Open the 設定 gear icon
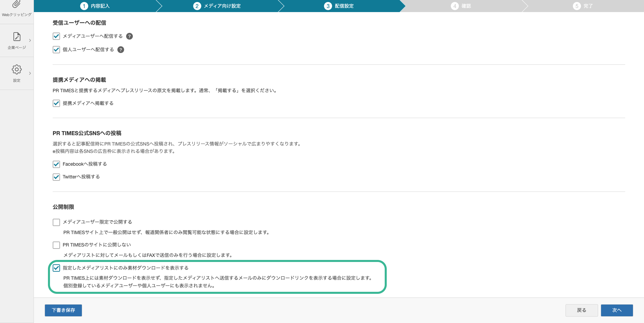 coord(17,69)
